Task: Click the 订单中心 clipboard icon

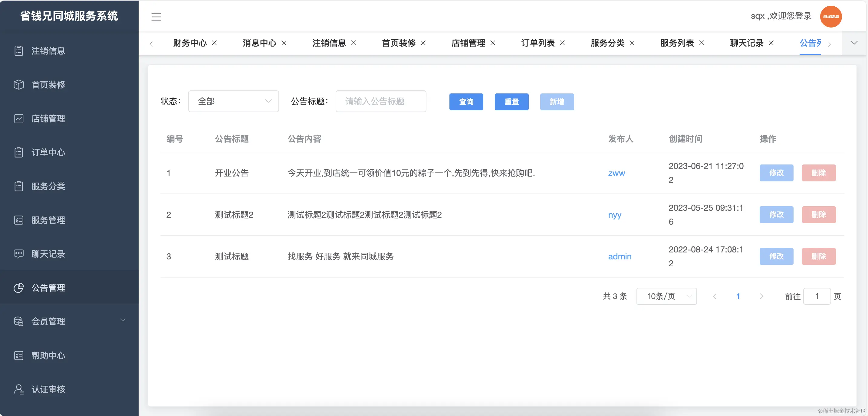Action: click(x=18, y=152)
